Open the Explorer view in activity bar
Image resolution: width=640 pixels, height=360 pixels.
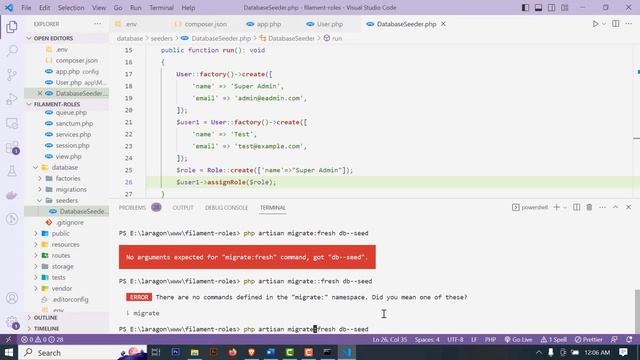pyautogui.click(x=12, y=27)
